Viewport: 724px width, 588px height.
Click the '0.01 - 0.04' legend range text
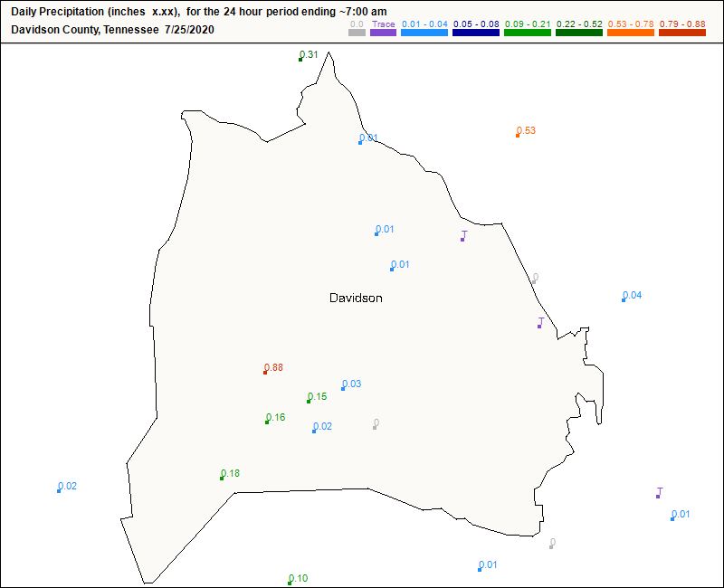[424, 24]
